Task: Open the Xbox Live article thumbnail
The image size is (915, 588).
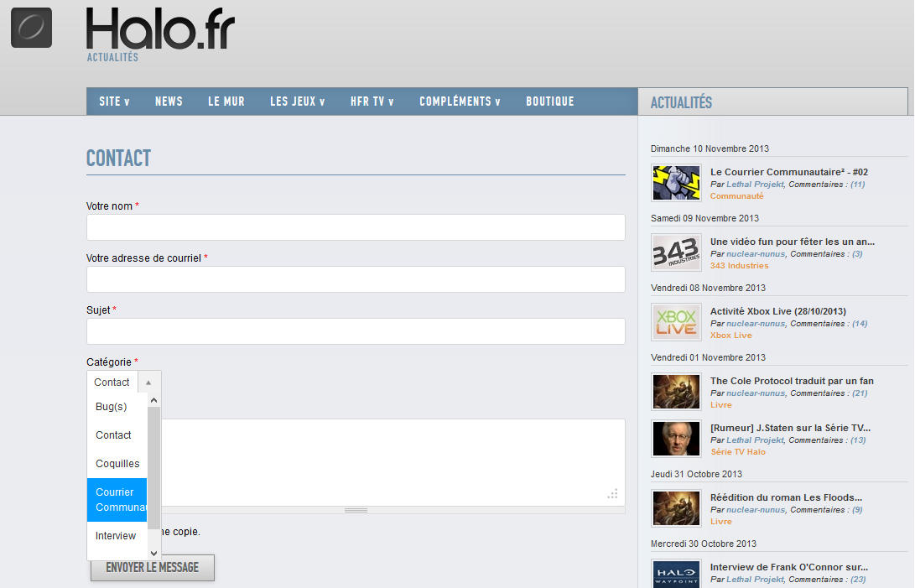Action: tap(676, 322)
